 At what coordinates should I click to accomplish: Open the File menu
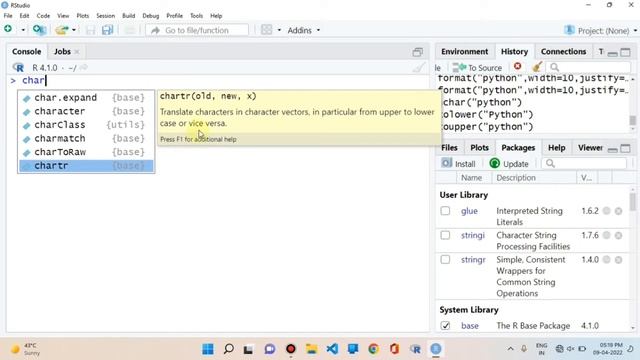pos(8,16)
